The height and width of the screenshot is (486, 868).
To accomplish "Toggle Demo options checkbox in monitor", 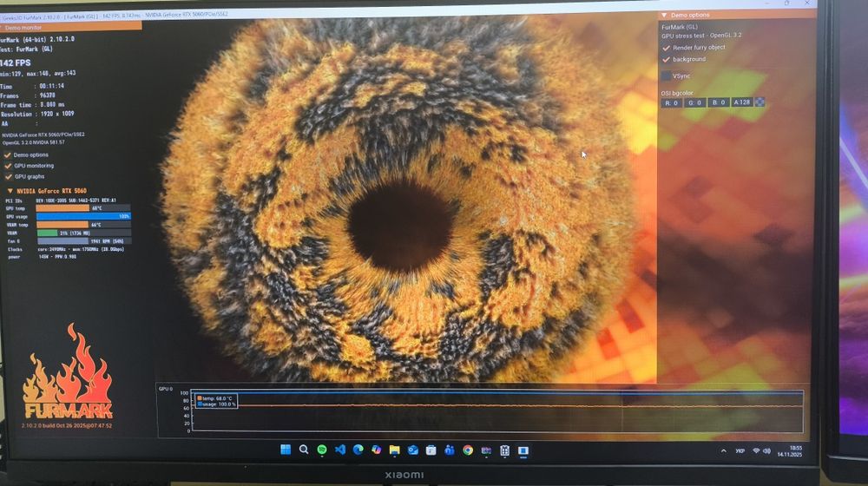I will (x=8, y=155).
